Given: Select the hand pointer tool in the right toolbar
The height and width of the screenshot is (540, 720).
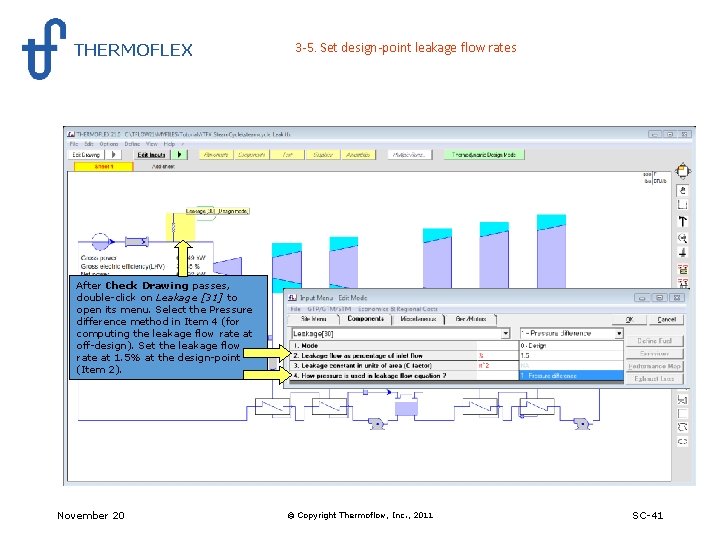Looking at the screenshot, I should 682,190.
